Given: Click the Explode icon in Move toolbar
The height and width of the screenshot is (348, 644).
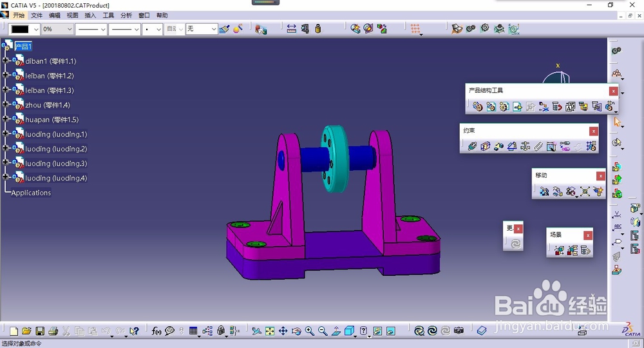Looking at the screenshot, I should [585, 191].
